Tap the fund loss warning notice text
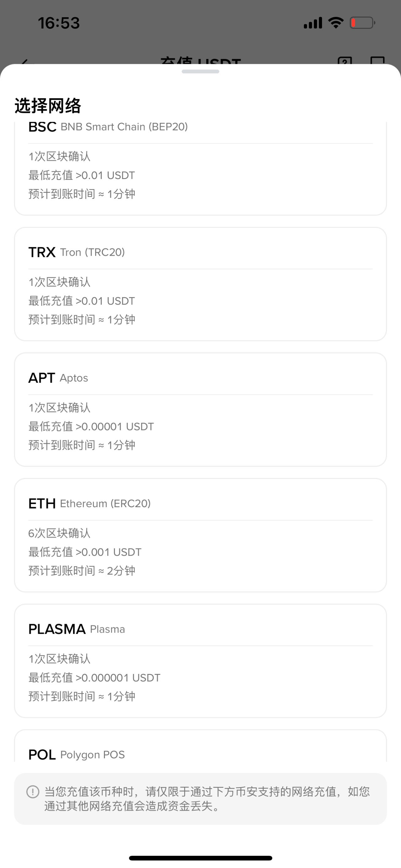 207,799
